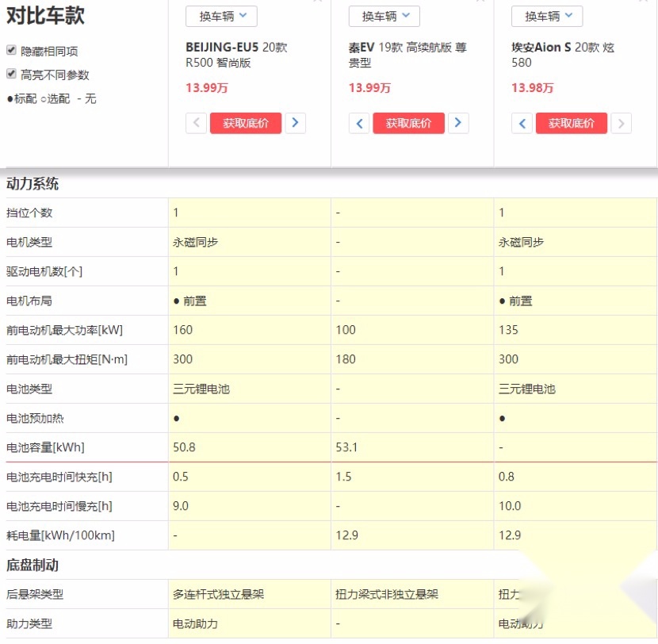Click the 挡位个数 row label
The height and width of the screenshot is (644, 658).
[29, 213]
